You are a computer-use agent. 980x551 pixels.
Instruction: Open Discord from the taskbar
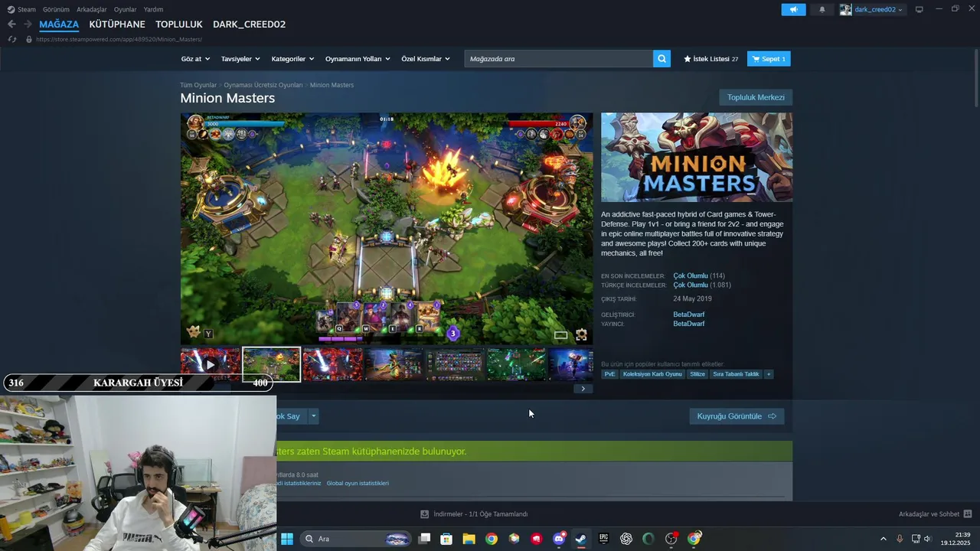point(559,539)
